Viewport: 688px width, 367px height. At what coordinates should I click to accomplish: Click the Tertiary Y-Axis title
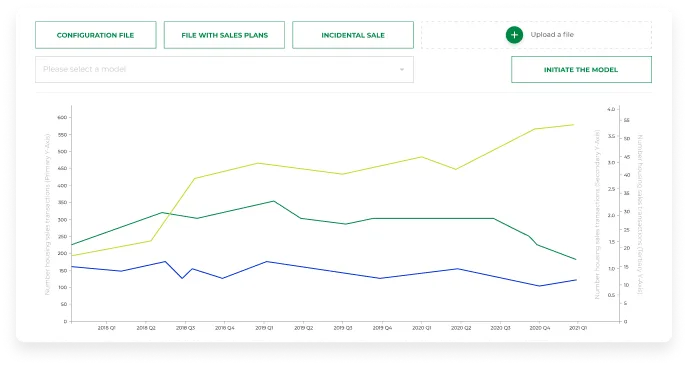[x=640, y=214]
